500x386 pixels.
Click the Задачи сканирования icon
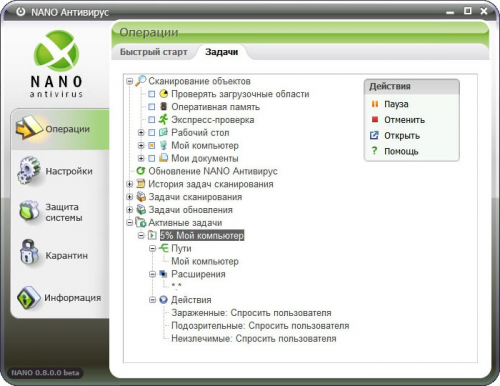click(141, 197)
